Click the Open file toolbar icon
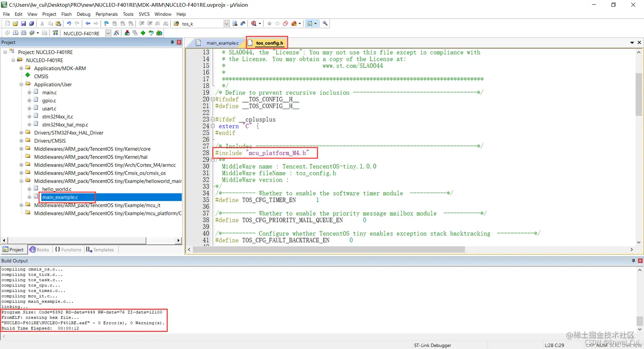 [15, 23]
